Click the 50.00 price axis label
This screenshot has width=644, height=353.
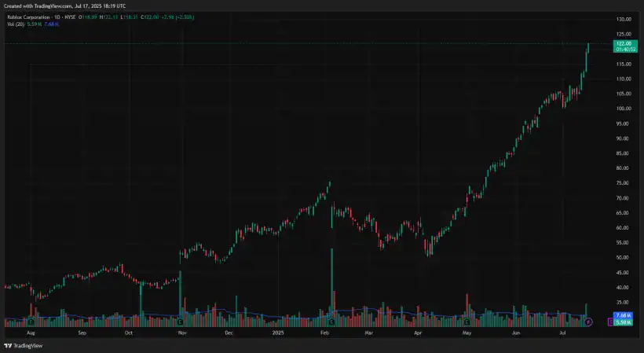(624, 257)
